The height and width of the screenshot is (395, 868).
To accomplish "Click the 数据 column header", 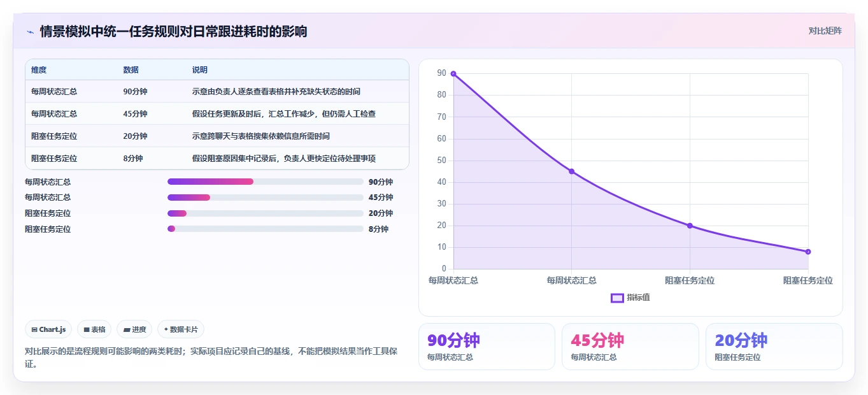I will point(131,70).
